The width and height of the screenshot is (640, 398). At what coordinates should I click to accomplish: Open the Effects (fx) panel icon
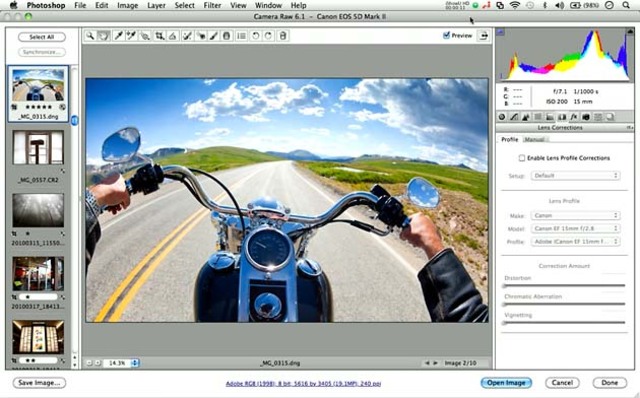(x=574, y=117)
